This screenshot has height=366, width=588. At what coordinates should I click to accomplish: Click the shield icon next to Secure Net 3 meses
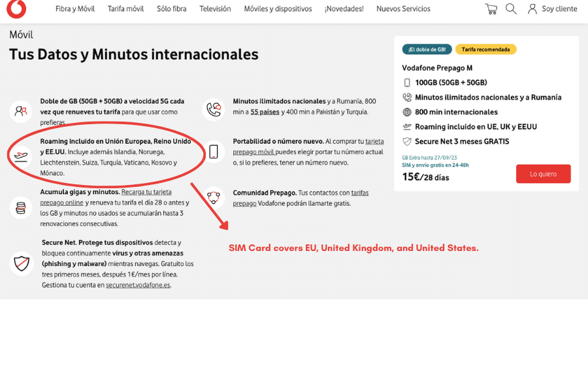[x=407, y=141]
